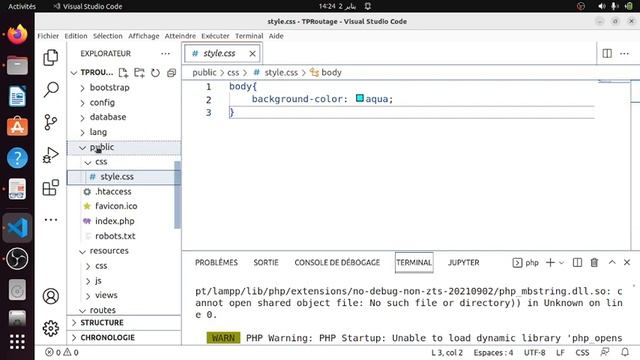640x360 pixels.
Task: Open the Explorer view in activity bar
Action: (x=51, y=58)
